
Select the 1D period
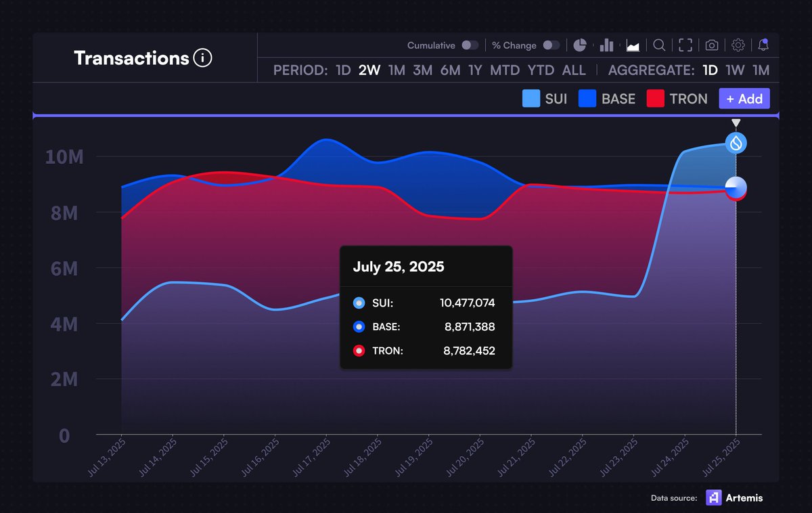(343, 70)
